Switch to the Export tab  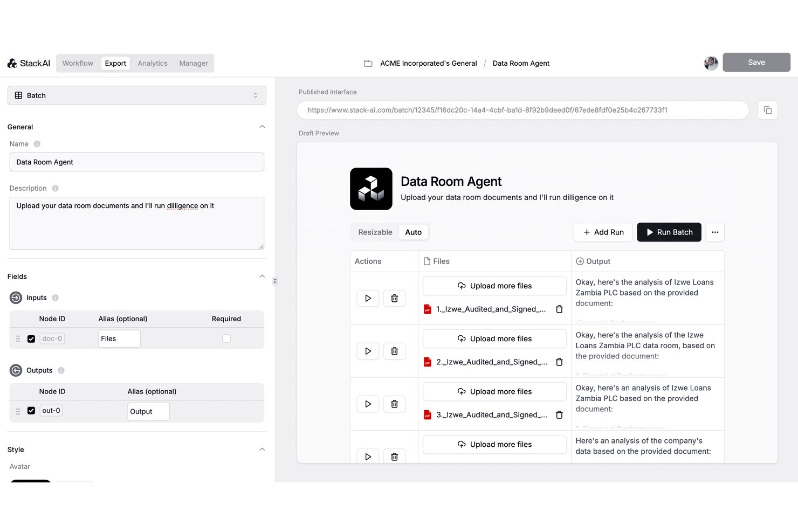pyautogui.click(x=115, y=63)
